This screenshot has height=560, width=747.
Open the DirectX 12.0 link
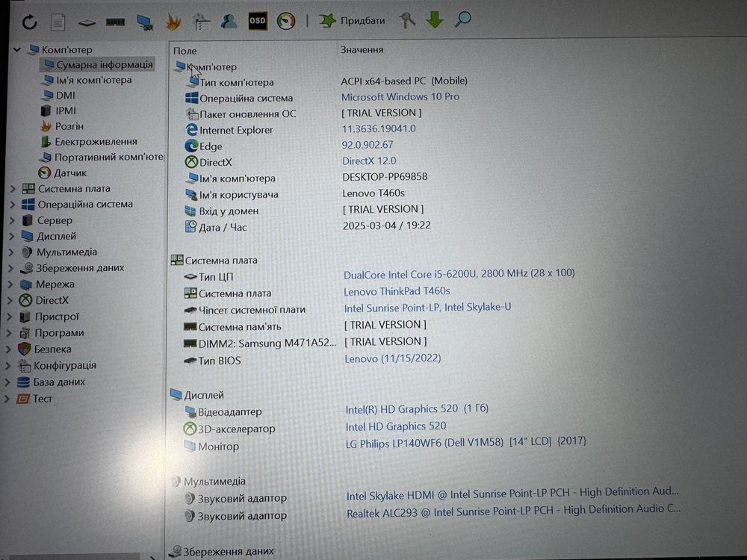tap(369, 161)
